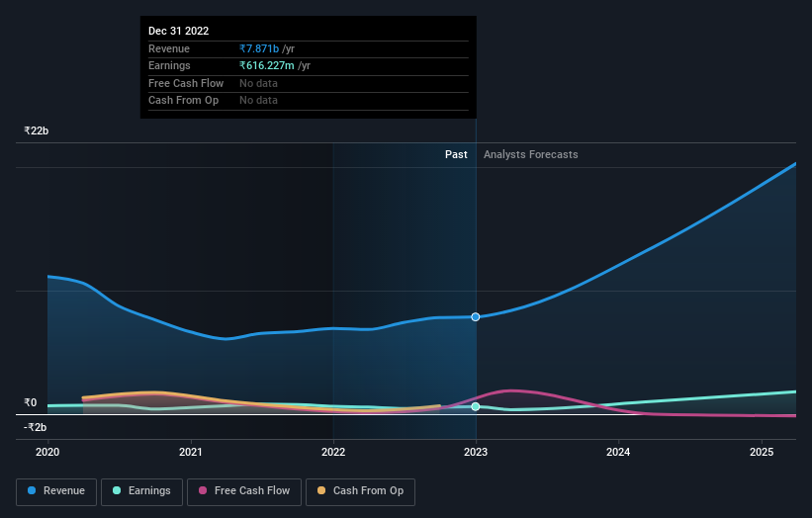Click the tooltip Revenue row label
Screen dimensions: 812x518
[x=169, y=48]
